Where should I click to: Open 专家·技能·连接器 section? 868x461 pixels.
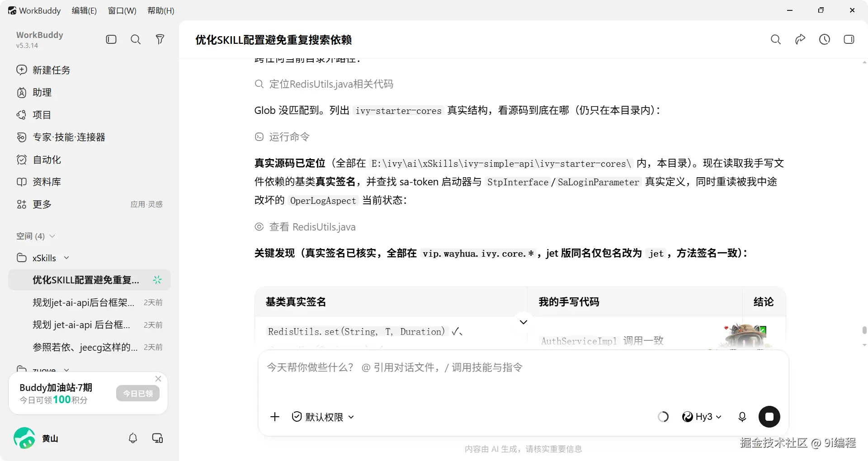tap(90, 137)
